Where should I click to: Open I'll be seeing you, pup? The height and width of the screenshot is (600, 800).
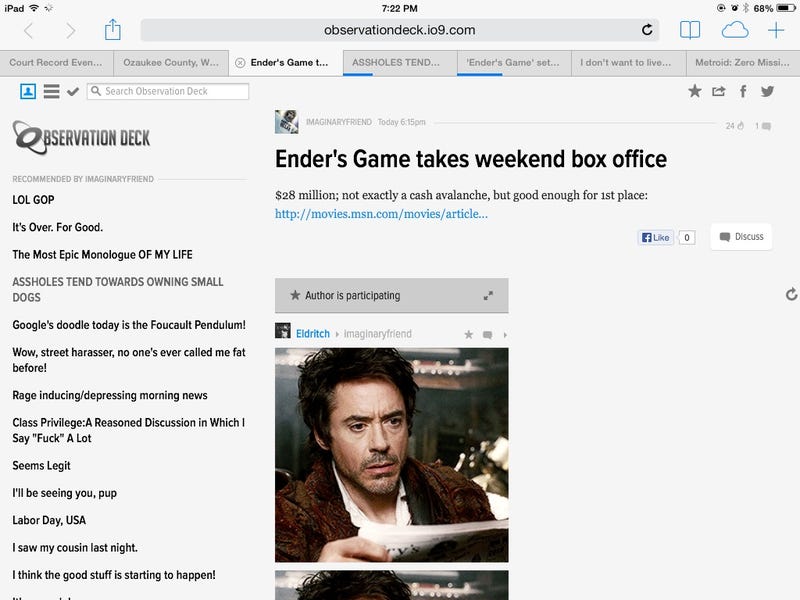tap(65, 493)
